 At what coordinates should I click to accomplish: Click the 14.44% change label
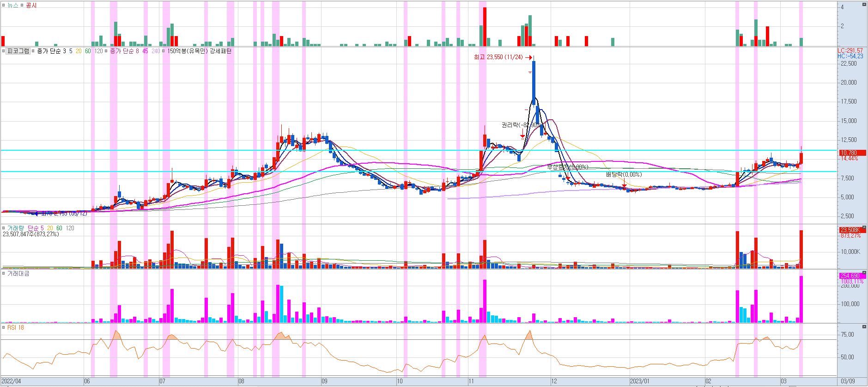pos(849,158)
